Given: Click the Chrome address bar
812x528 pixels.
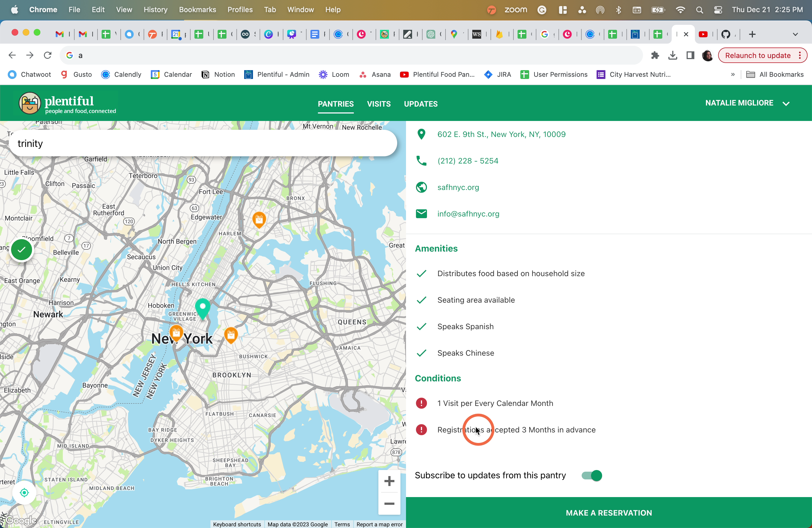Looking at the screenshot, I should [351, 55].
